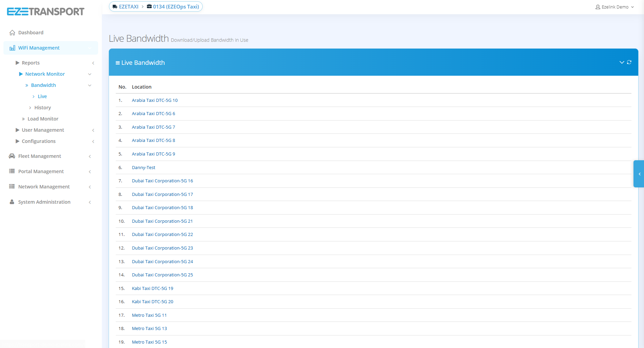Open Dubai Taxi Corporation-5G 22
Image resolution: width=644 pixels, height=348 pixels.
coord(162,234)
